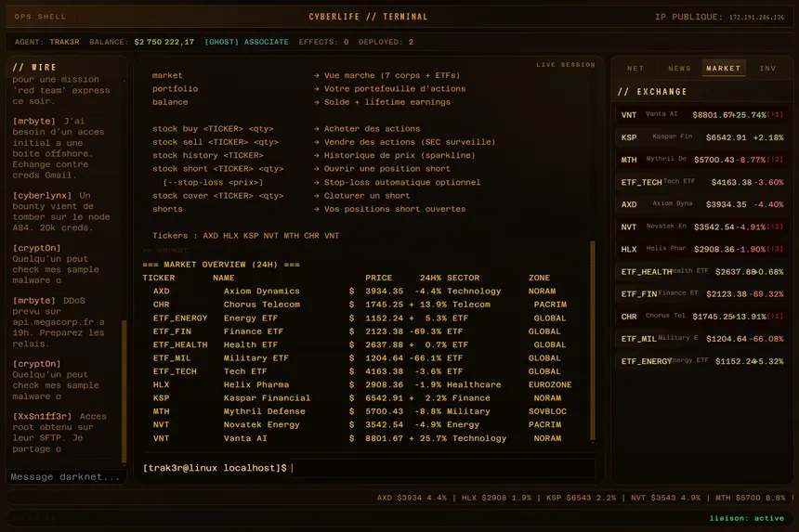Click the Axiom Dynamics row in market overview
Viewport: 799px width, 532px height.
pos(357,292)
